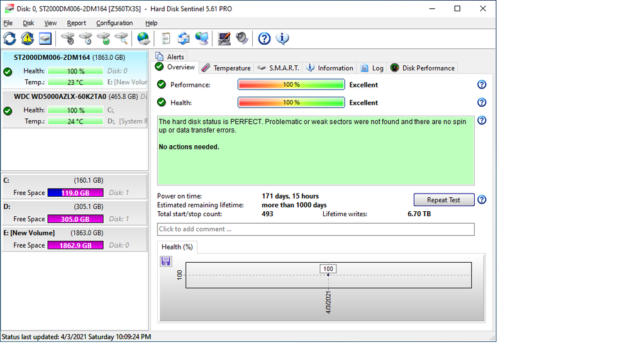This screenshot has height=362, width=644.
Task: Click the disk with stethoscope test icon
Action: click(x=68, y=38)
